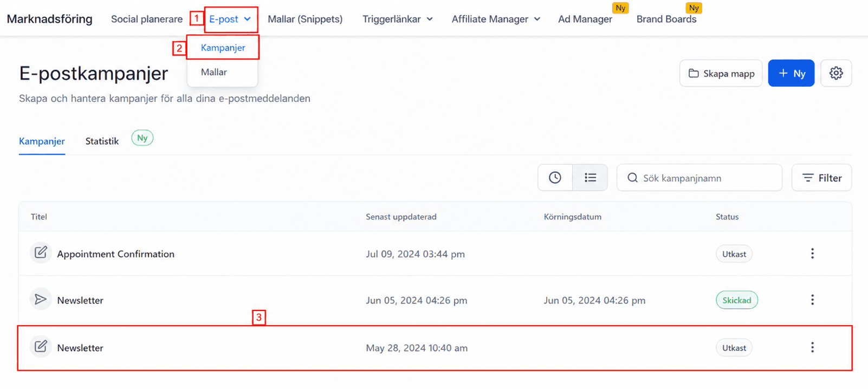The width and height of the screenshot is (868, 389).
Task: Select Mallar from the E-post menu
Action: click(x=214, y=72)
